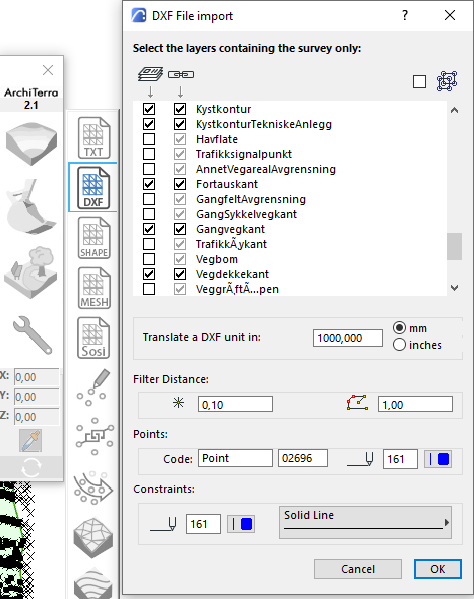Select the TXT file import icon
Image resolution: width=474 pixels, height=599 pixels.
[94, 138]
